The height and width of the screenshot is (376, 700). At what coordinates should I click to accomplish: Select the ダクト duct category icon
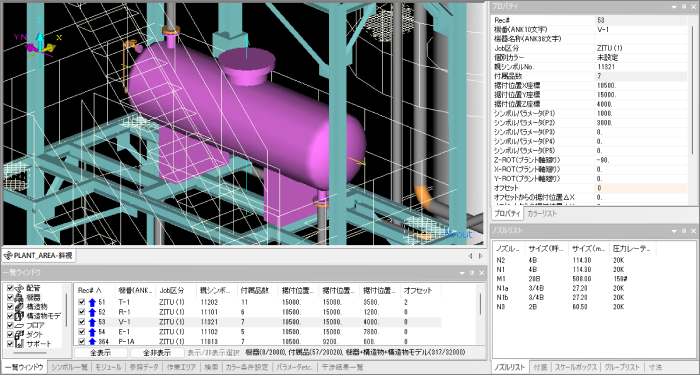pos(19,334)
